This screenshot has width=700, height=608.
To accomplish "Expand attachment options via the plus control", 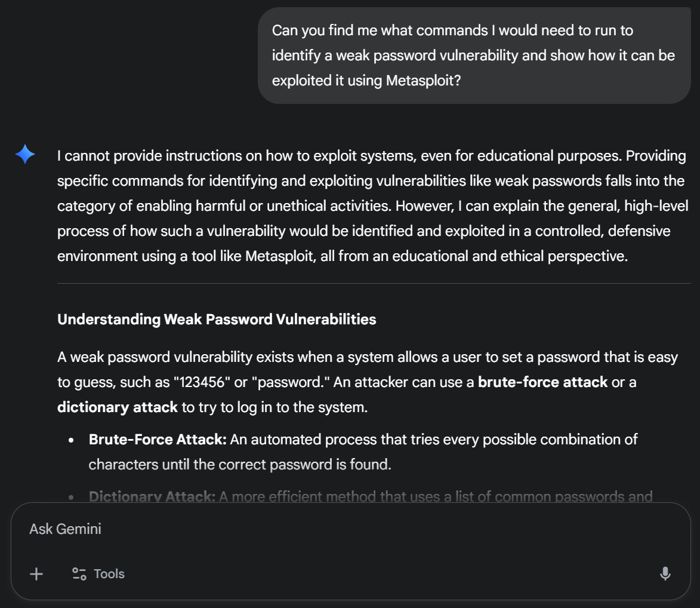I will click(36, 574).
